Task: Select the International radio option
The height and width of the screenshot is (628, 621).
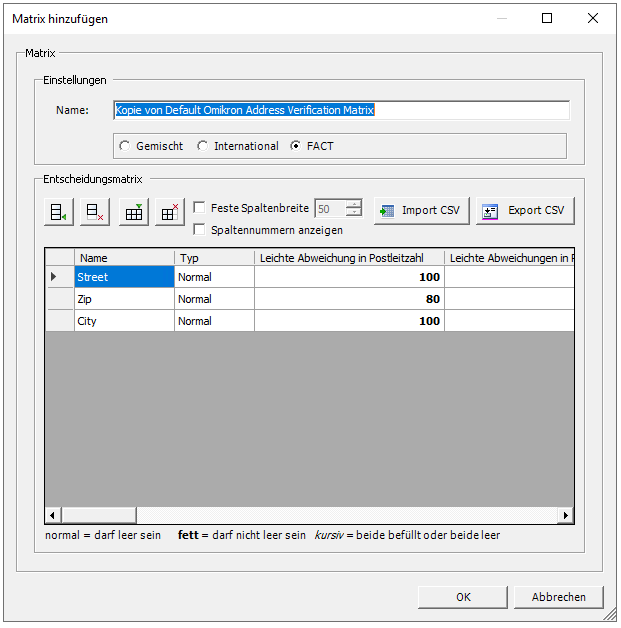Action: (238, 146)
